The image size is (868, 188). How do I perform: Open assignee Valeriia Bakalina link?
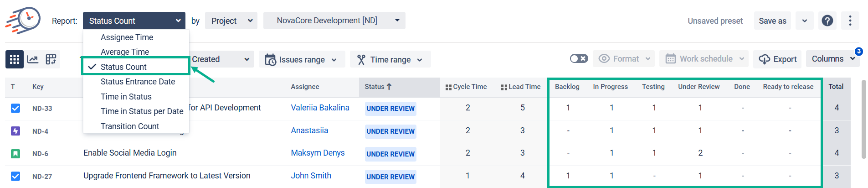pyautogui.click(x=320, y=108)
